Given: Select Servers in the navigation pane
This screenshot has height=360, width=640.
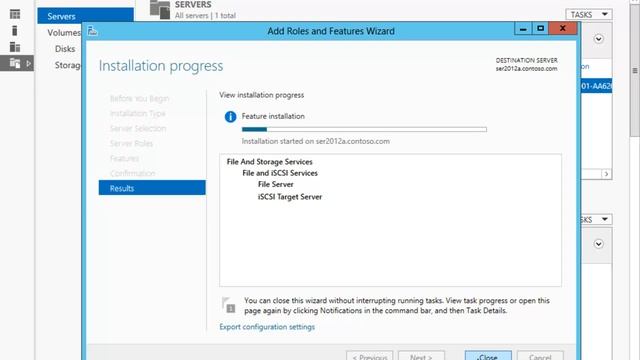Looking at the screenshot, I should tap(85, 16).
